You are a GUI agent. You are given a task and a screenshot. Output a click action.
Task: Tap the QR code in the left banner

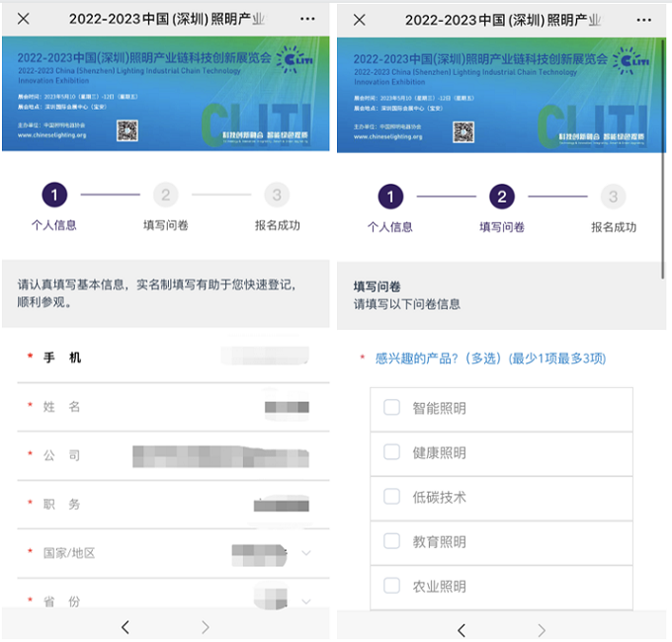point(127,130)
